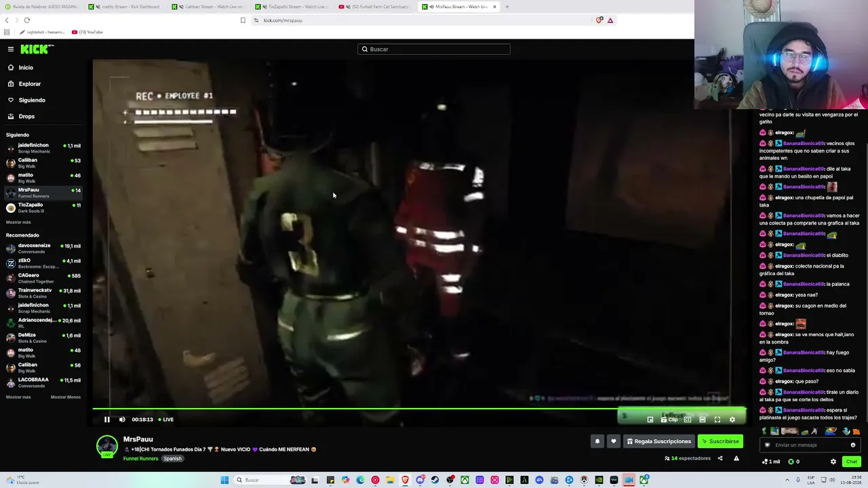The width and height of the screenshot is (868, 488).
Task: Open TioZapallo channel in followed list
Action: pos(43,207)
